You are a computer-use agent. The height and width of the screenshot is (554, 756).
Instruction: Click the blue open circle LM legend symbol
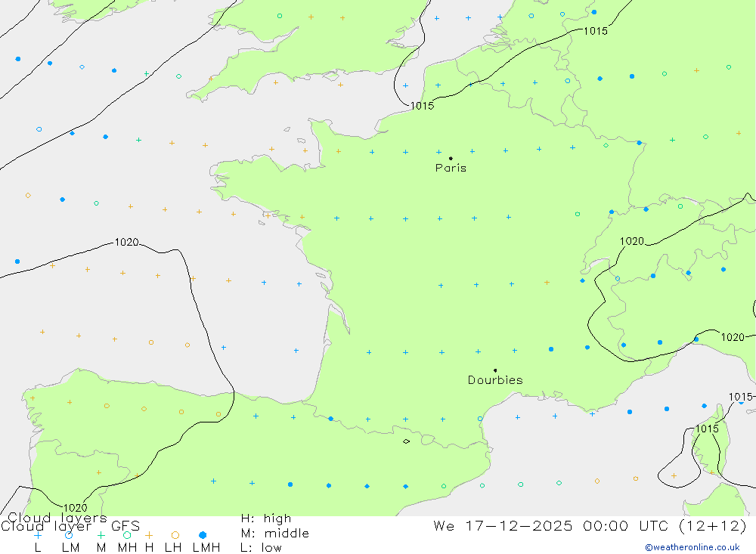click(x=69, y=535)
